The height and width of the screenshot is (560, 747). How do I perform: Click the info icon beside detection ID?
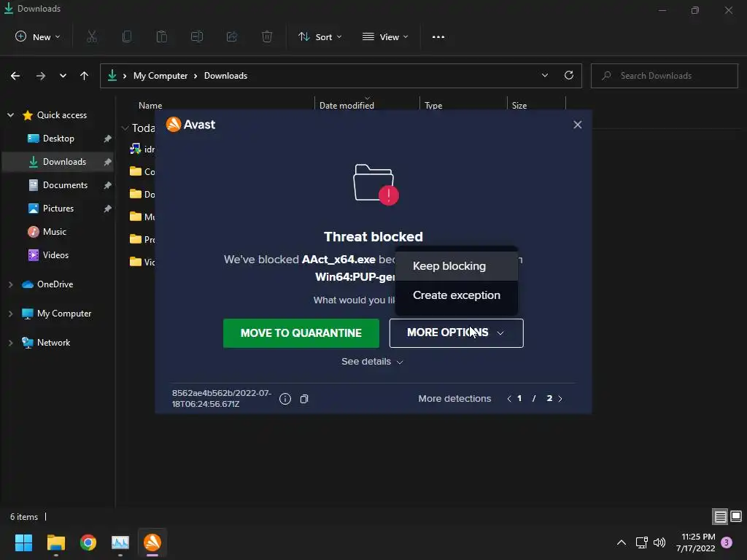[x=285, y=399]
